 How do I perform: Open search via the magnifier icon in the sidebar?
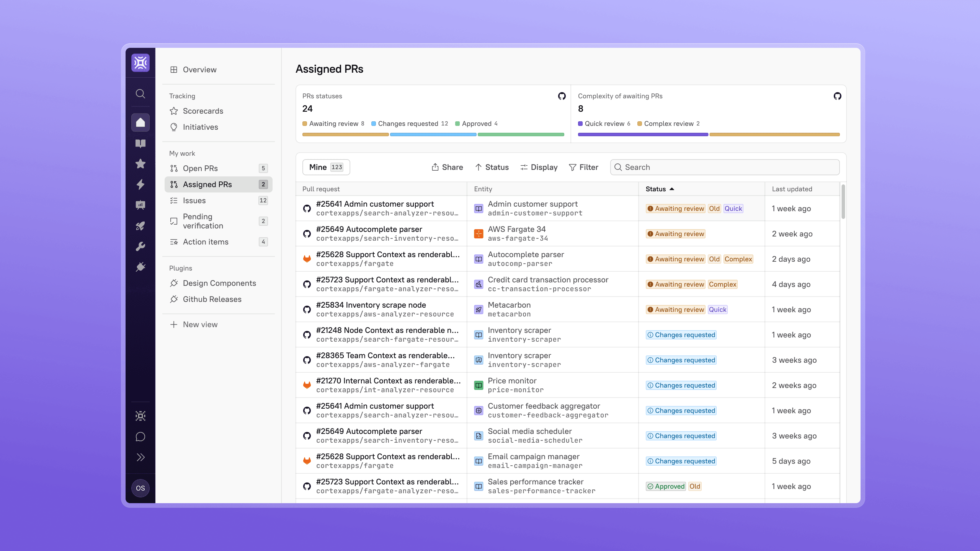[x=140, y=94]
